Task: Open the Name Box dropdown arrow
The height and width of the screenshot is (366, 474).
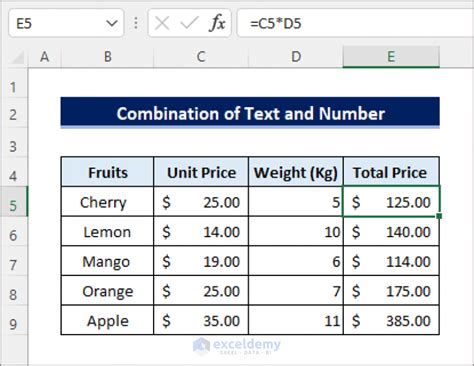Action: click(x=111, y=23)
